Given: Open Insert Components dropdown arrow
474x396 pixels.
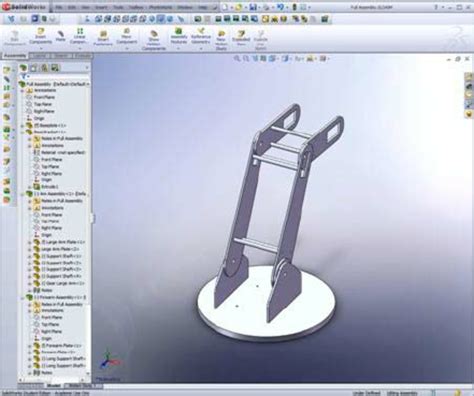Looking at the screenshot, I should point(41,48).
